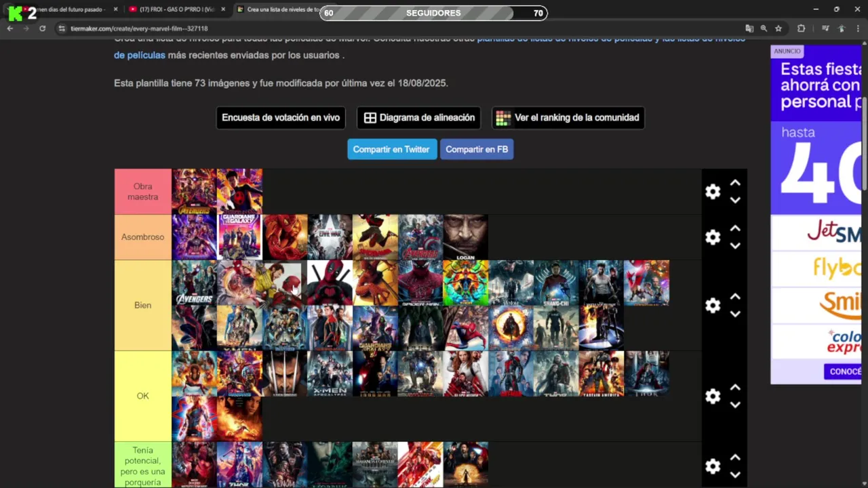Click the grid icon on Diagrama de alineación
Viewport: 868px width, 488px height.
(x=370, y=118)
